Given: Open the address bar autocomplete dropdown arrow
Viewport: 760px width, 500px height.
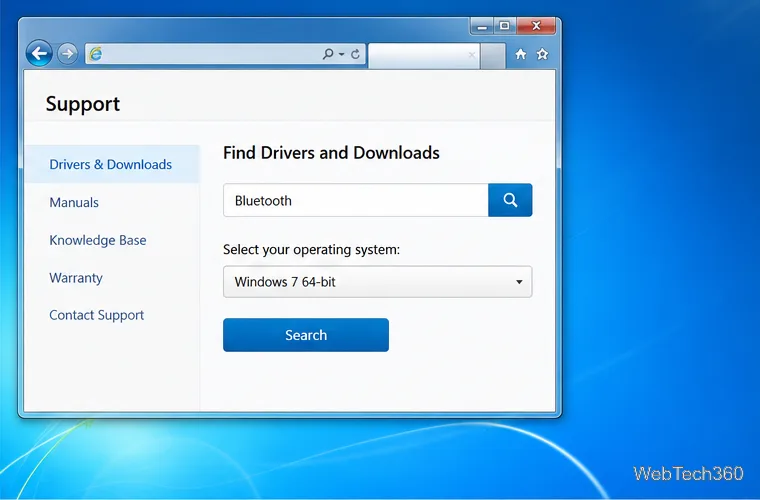Looking at the screenshot, I should click(x=342, y=54).
